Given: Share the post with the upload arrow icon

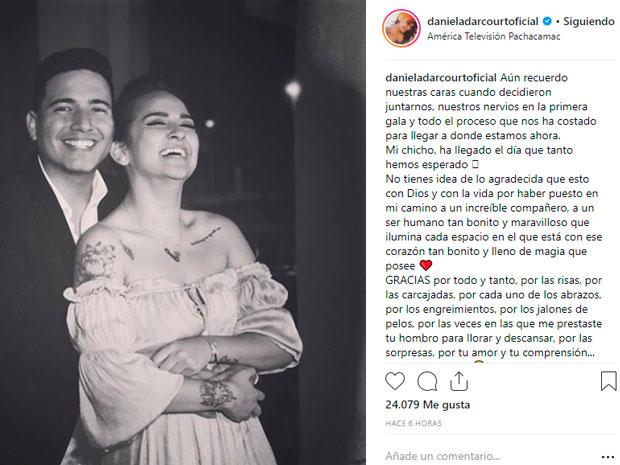Looking at the screenshot, I should [459, 381].
